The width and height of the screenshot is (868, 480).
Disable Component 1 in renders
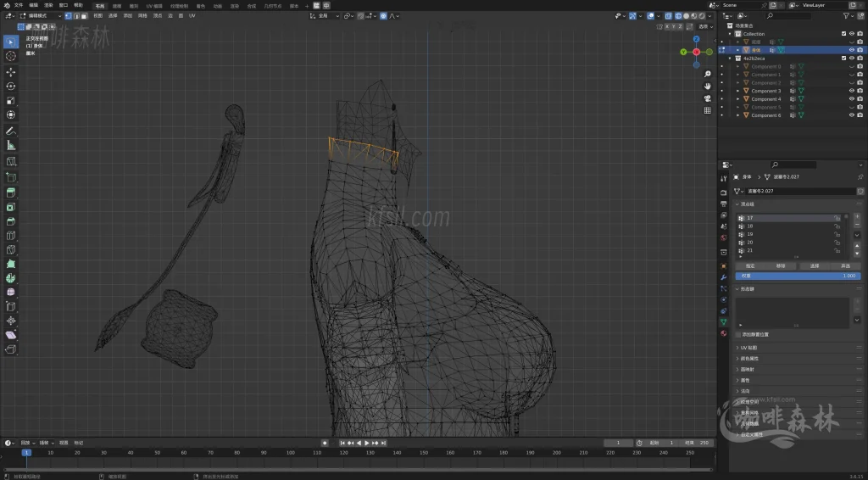click(860, 75)
